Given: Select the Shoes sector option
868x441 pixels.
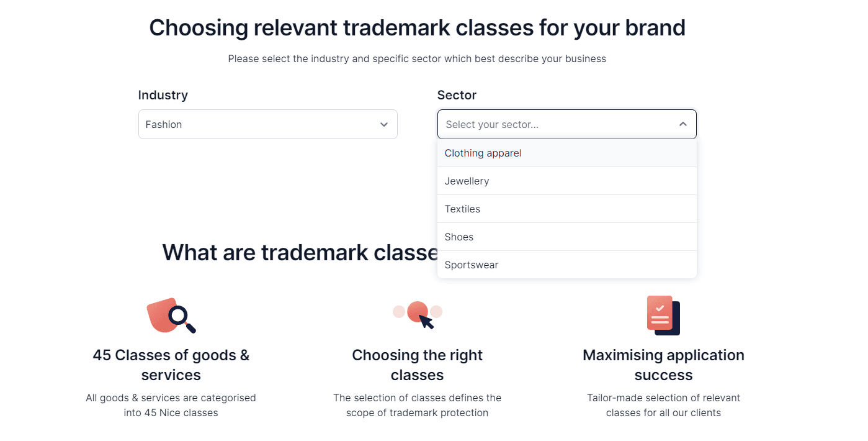Looking at the screenshot, I should (567, 237).
